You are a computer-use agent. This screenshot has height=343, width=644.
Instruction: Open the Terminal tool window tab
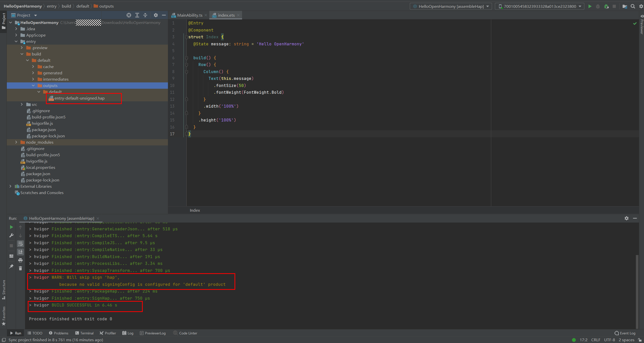(x=84, y=333)
